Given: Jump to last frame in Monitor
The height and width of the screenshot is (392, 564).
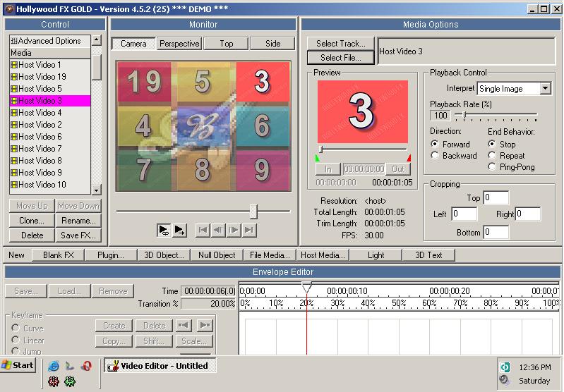Looking at the screenshot, I should [x=249, y=230].
